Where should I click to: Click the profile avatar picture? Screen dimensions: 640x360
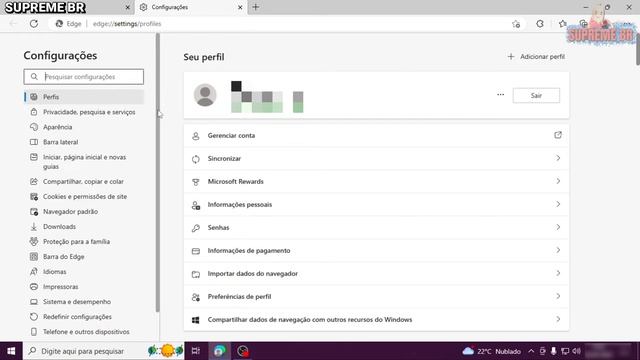205,95
